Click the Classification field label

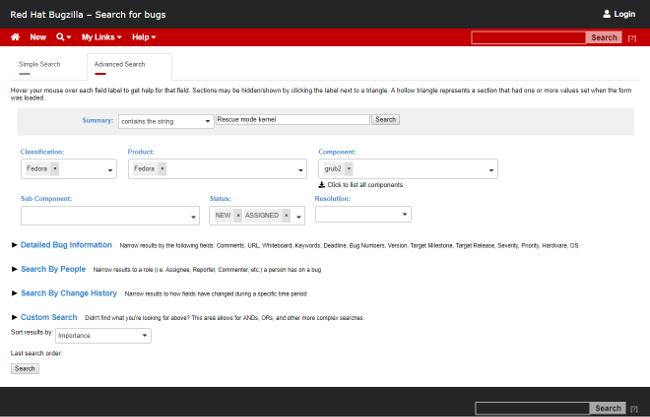pos(42,152)
